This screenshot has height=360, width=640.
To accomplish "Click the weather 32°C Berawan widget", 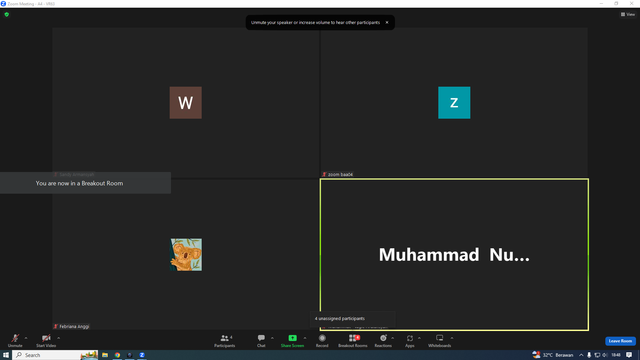I will [x=553, y=355].
